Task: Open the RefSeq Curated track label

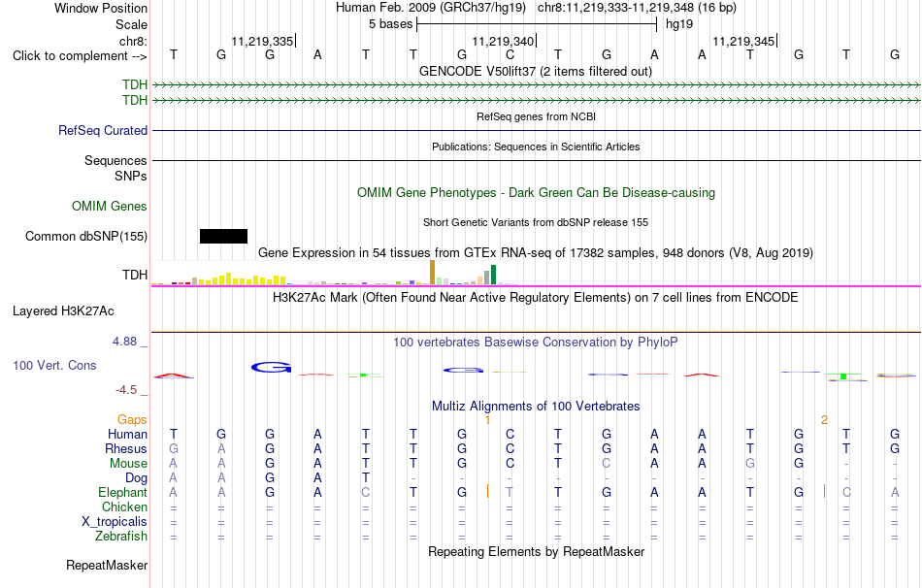Action: [x=102, y=131]
